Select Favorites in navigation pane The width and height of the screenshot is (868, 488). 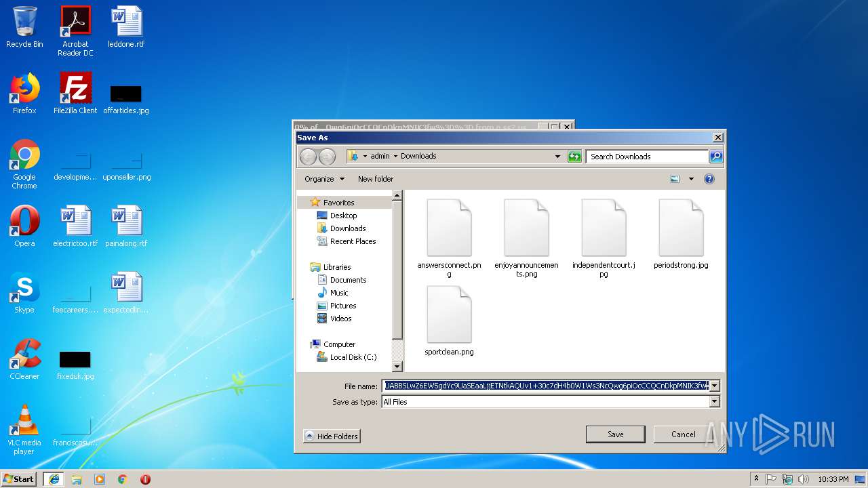click(338, 203)
